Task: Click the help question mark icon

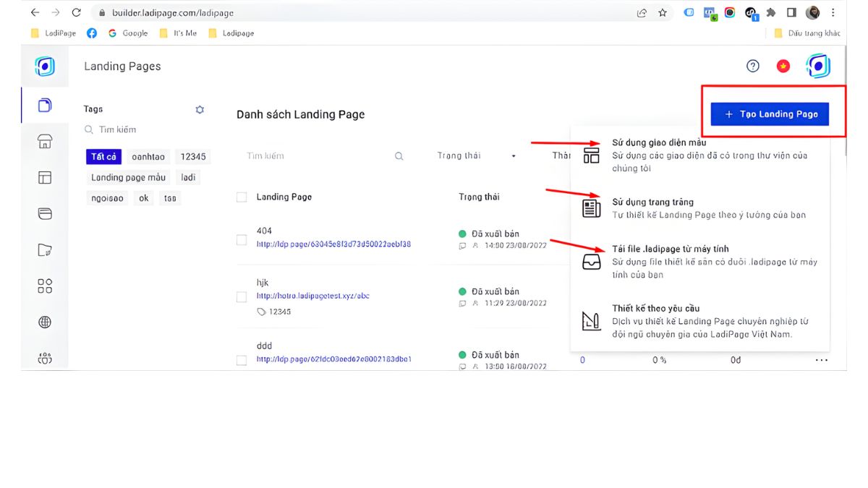Action: [753, 67]
